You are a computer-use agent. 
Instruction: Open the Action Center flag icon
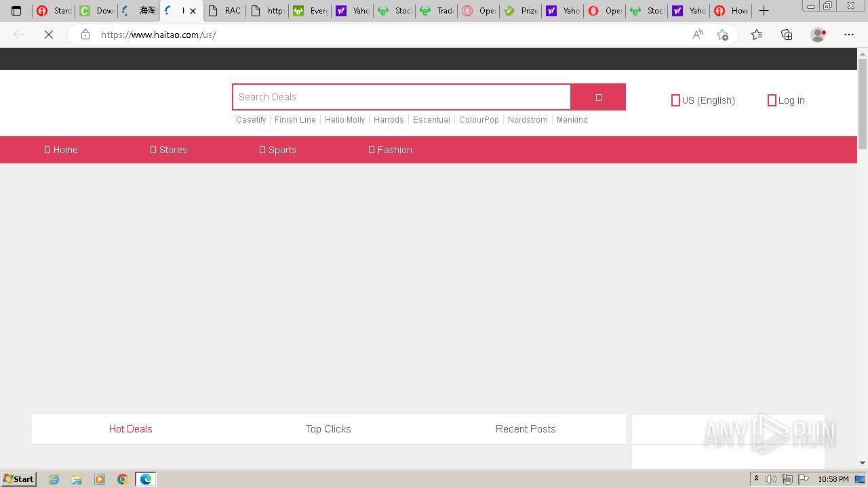[804, 479]
